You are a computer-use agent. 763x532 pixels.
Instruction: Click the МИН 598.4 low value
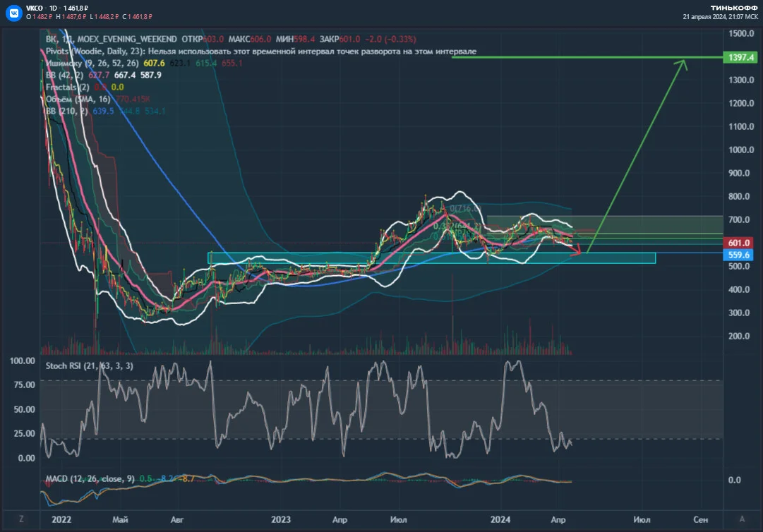click(x=295, y=39)
